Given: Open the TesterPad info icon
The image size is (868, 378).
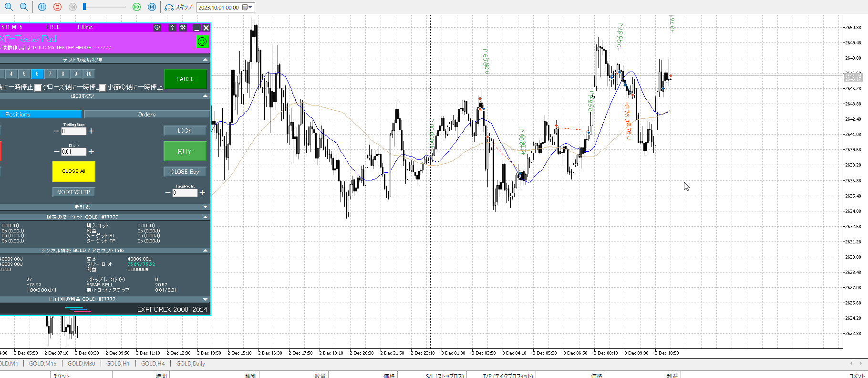Looking at the screenshot, I should pyautogui.click(x=157, y=28).
